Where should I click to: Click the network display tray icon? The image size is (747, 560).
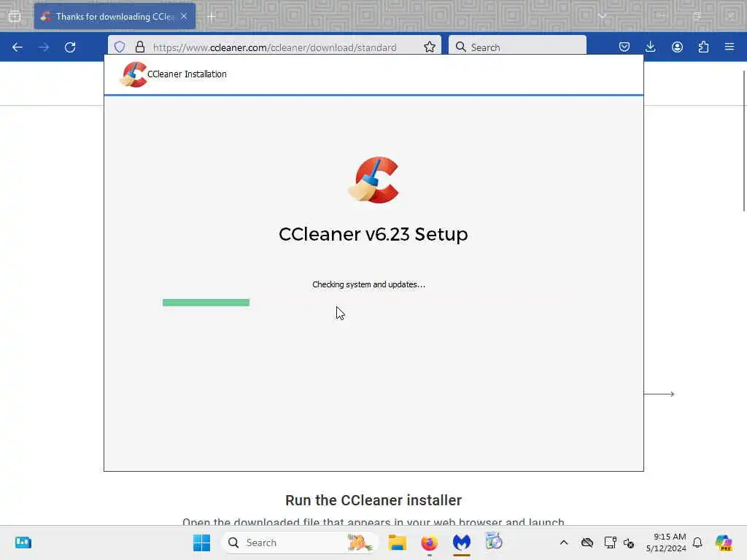611,542
